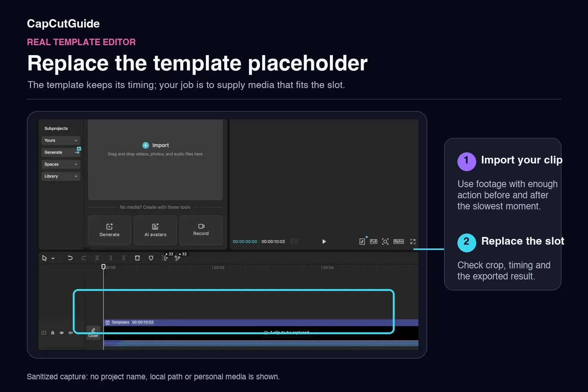Expand the Generate section in sidebar
The width and height of the screenshot is (588, 392).
click(61, 152)
